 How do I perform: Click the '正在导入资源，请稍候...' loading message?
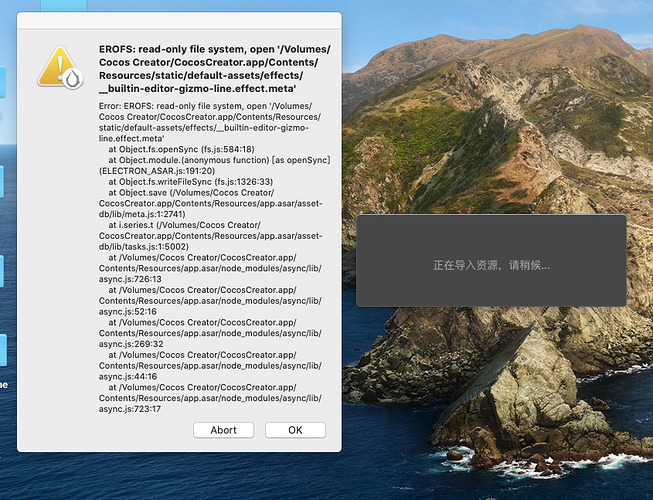coord(491,265)
